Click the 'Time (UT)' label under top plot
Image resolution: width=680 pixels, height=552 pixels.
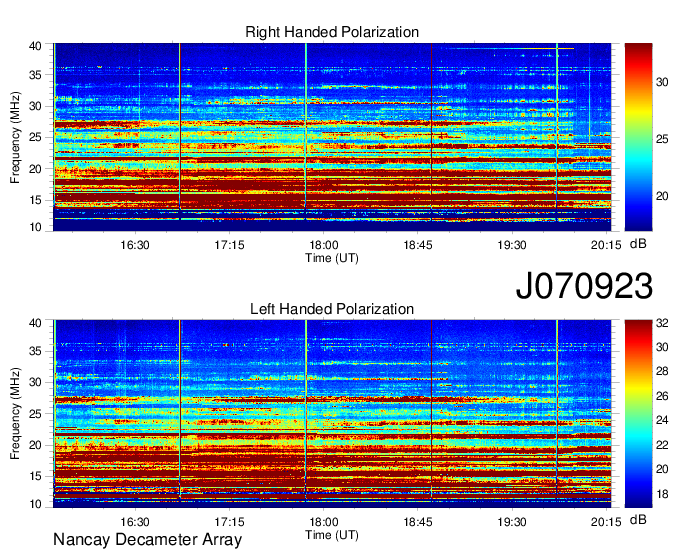[x=332, y=258]
